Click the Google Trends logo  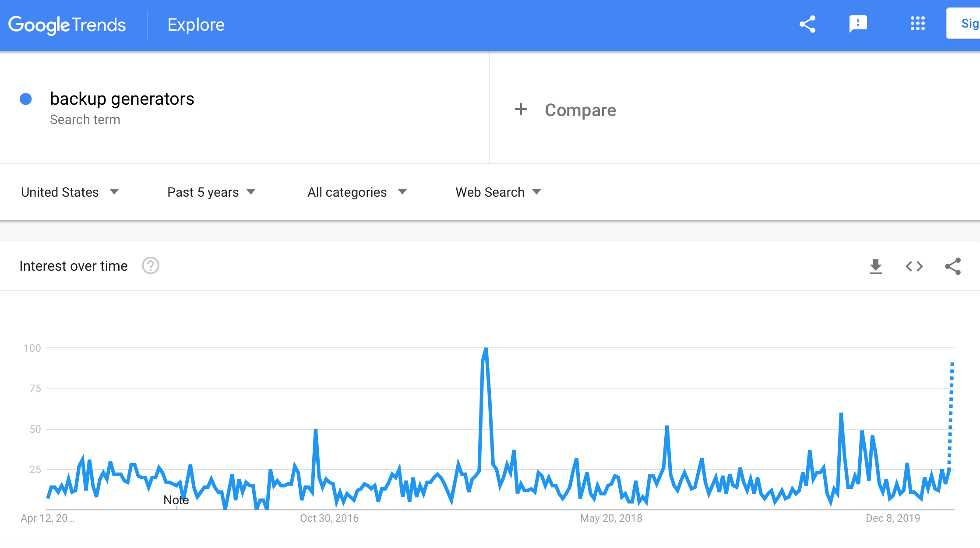click(x=67, y=25)
